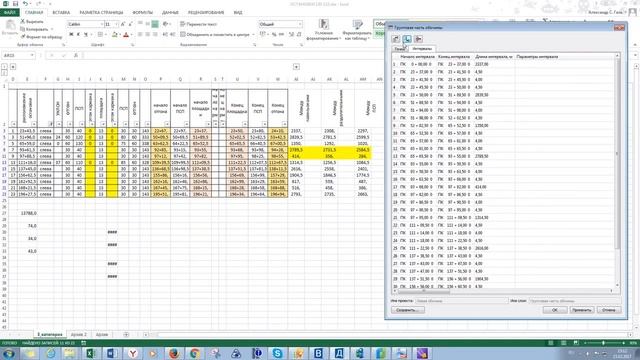
Task: Click outline level 1 button left of sheet
Action: 4,66
